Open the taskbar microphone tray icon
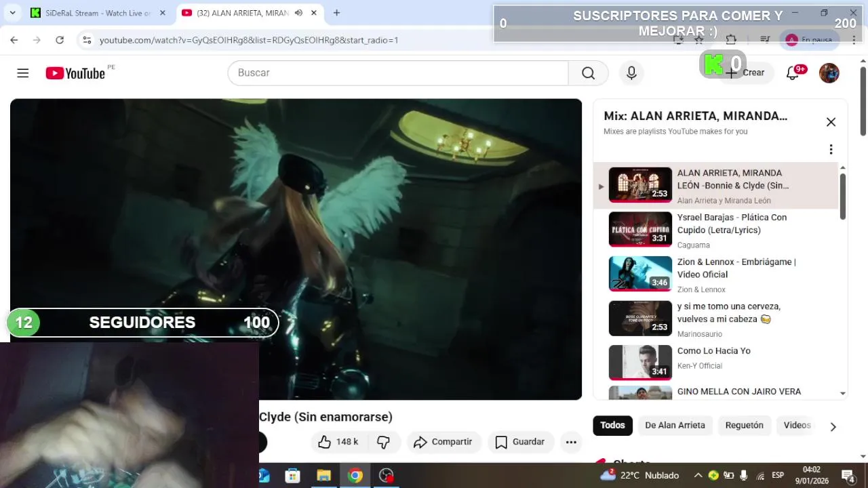The image size is (868, 488). [x=744, y=475]
